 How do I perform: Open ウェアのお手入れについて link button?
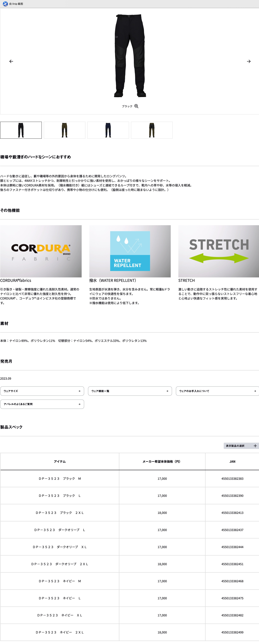pyautogui.click(x=217, y=391)
